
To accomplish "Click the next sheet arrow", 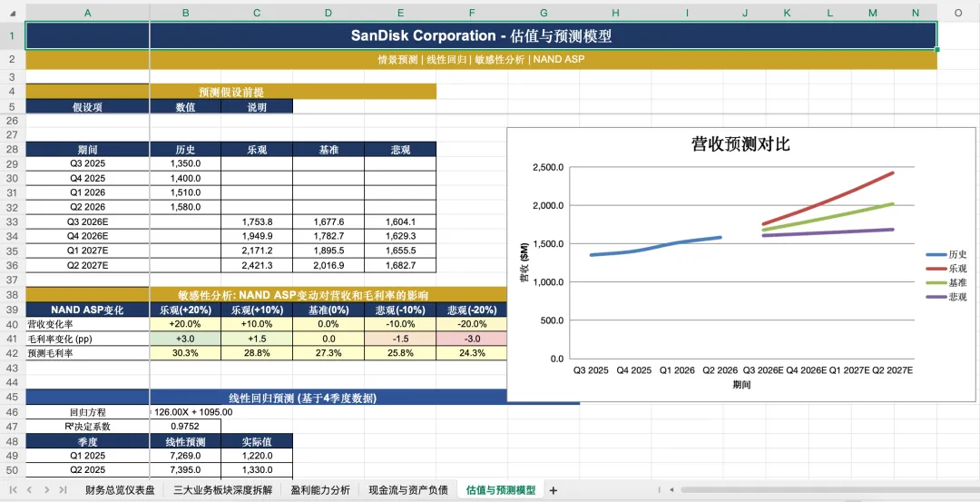I will [x=45, y=490].
